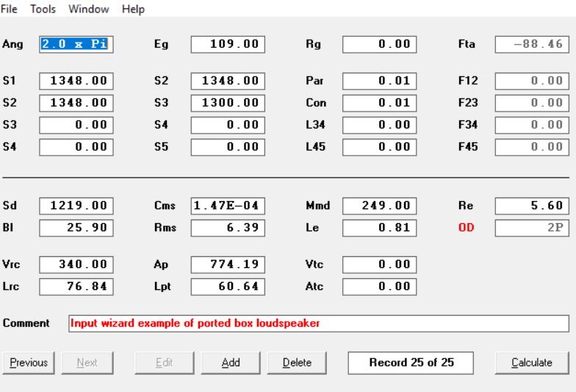
Task: Click the Fta label text
Action: (x=467, y=44)
